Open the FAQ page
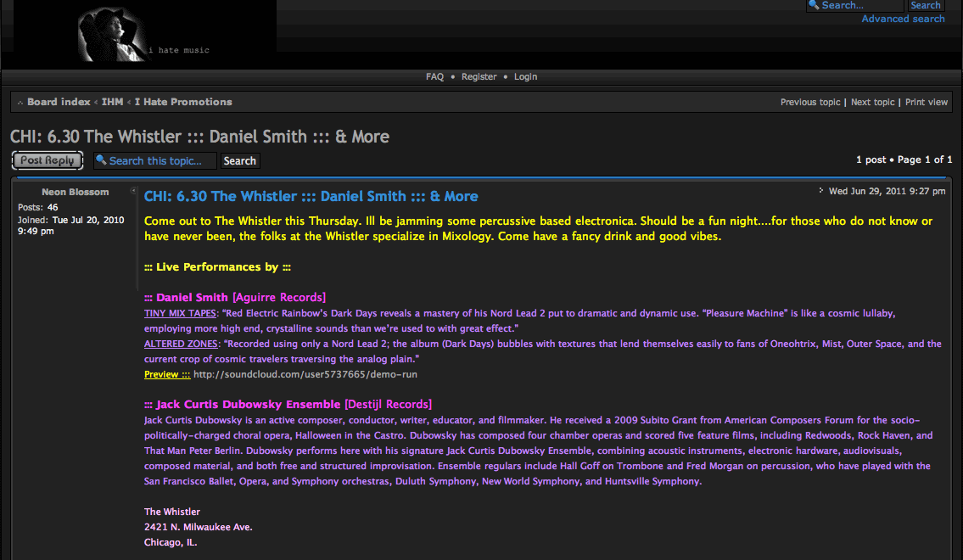 (x=434, y=76)
